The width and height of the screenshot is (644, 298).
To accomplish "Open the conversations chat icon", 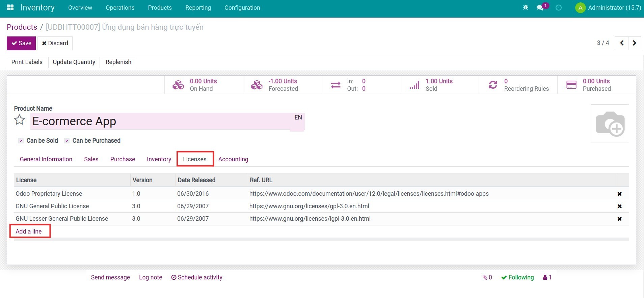I will click(540, 7).
